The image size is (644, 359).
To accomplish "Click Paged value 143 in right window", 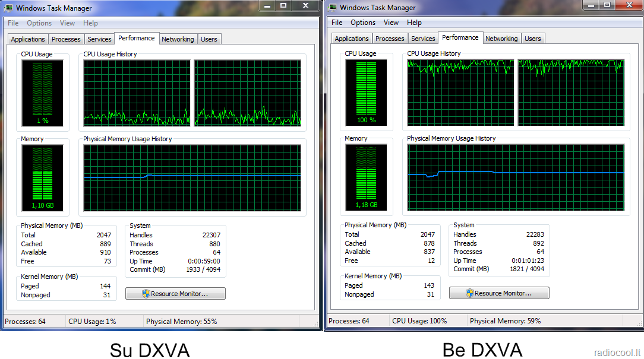I will click(429, 285).
